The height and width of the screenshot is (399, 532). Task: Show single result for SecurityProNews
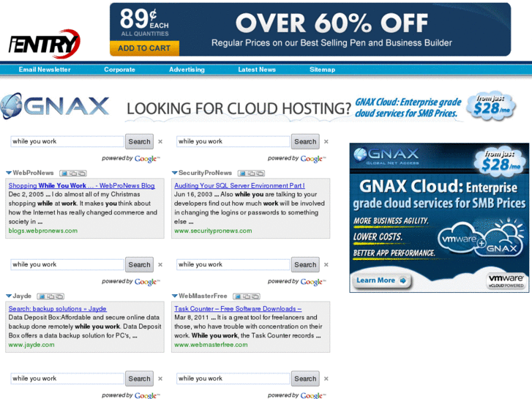242,174
